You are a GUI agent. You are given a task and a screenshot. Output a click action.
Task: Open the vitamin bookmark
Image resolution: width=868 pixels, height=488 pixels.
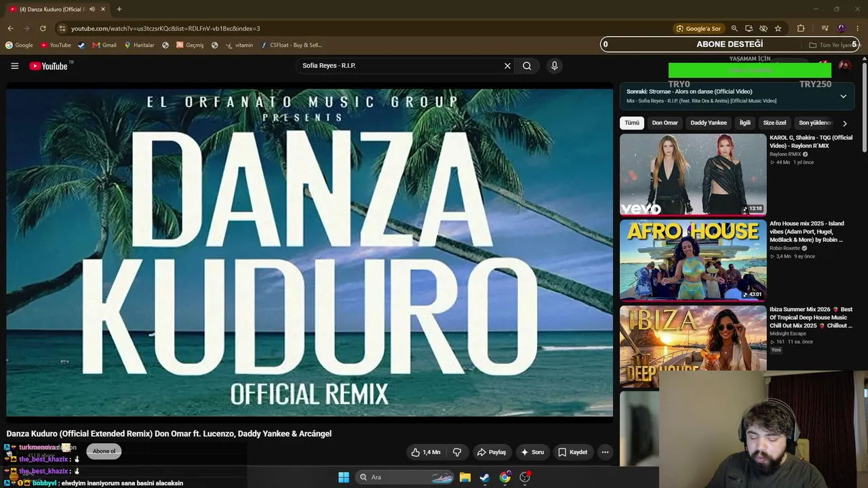[239, 45]
